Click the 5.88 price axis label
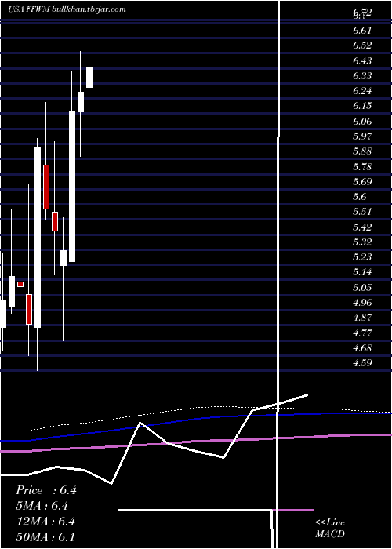The width and height of the screenshot is (392, 549). (x=362, y=151)
